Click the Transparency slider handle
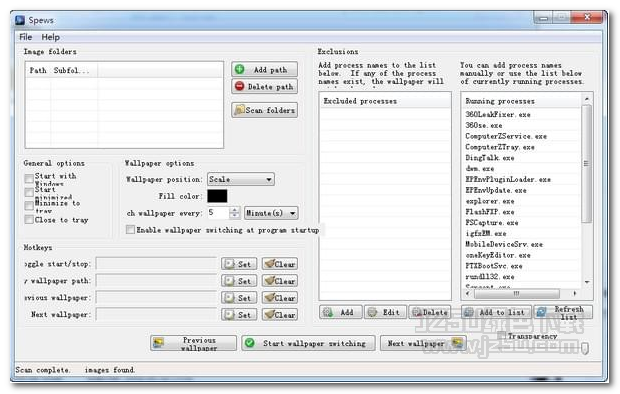This screenshot has width=620, height=394. pos(585,348)
